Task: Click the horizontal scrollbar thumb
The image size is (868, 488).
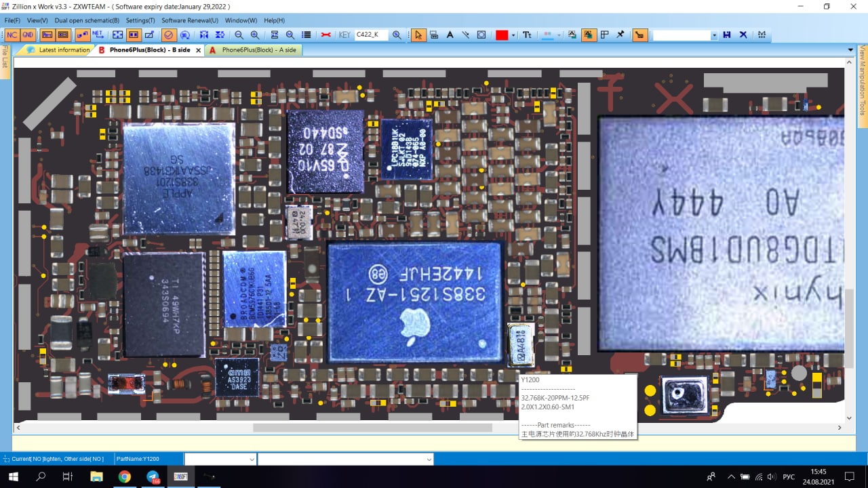Action: pos(372,428)
